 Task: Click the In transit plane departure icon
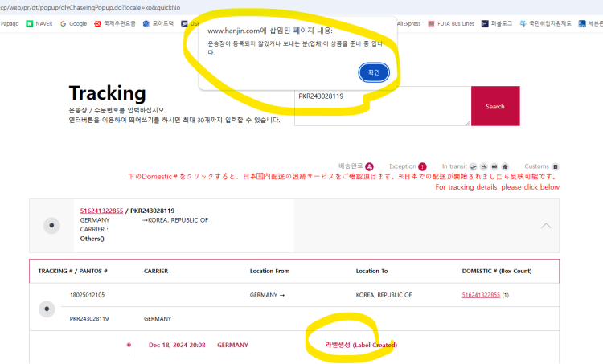[474, 166]
